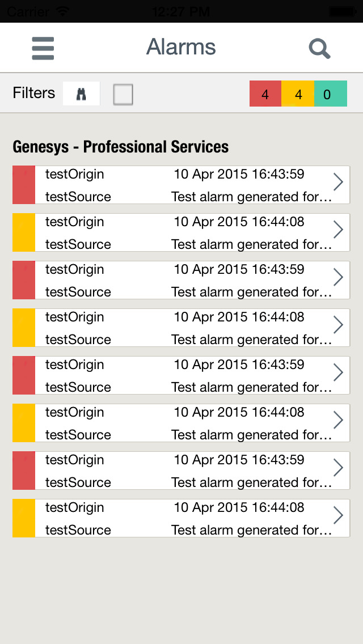Expand the second alarm row chevron
Viewport: 363px width, 644px height.
point(338,230)
